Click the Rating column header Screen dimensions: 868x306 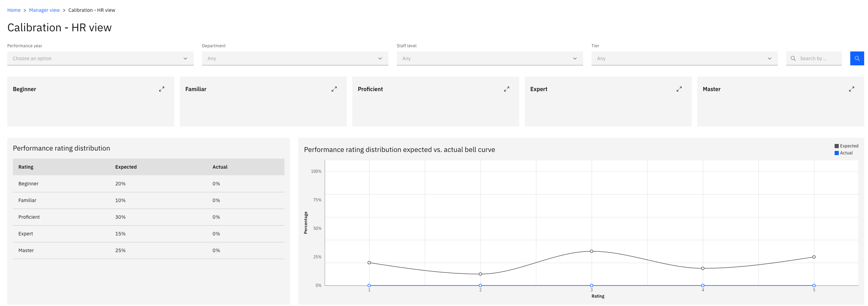coord(26,167)
